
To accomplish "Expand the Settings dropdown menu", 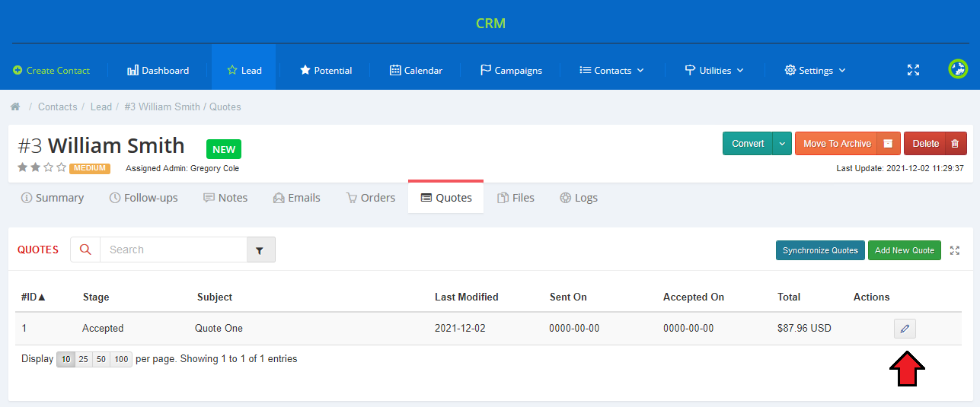I will point(815,70).
